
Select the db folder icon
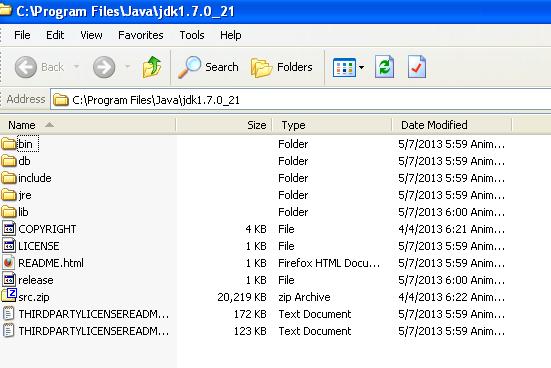[8, 161]
